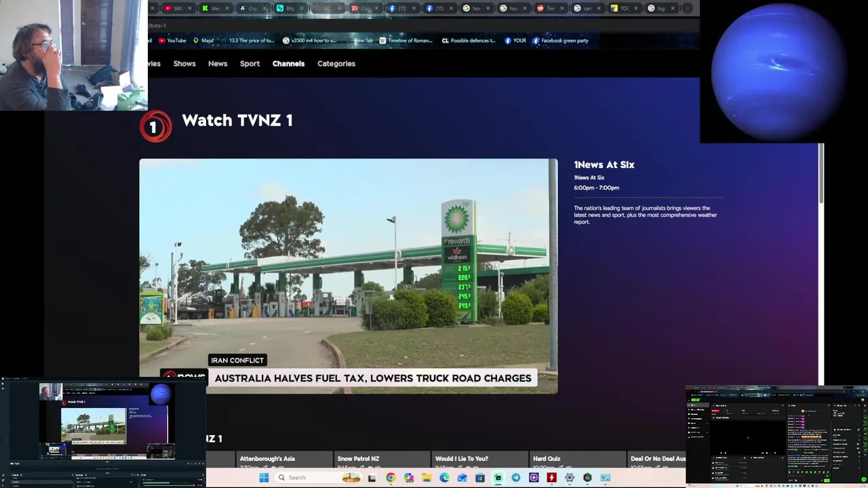The width and height of the screenshot is (868, 488).
Task: Select 'Snow Patrol NZ' in the schedule
Action: point(358,459)
